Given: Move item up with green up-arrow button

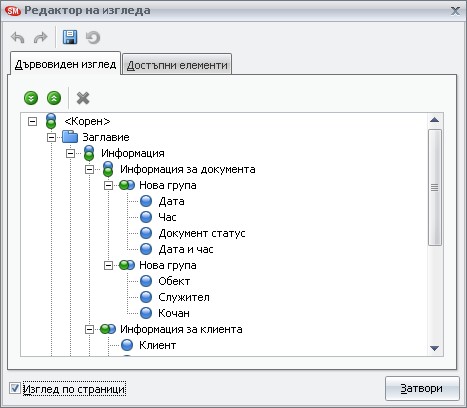Looking at the screenshot, I should click(x=54, y=98).
